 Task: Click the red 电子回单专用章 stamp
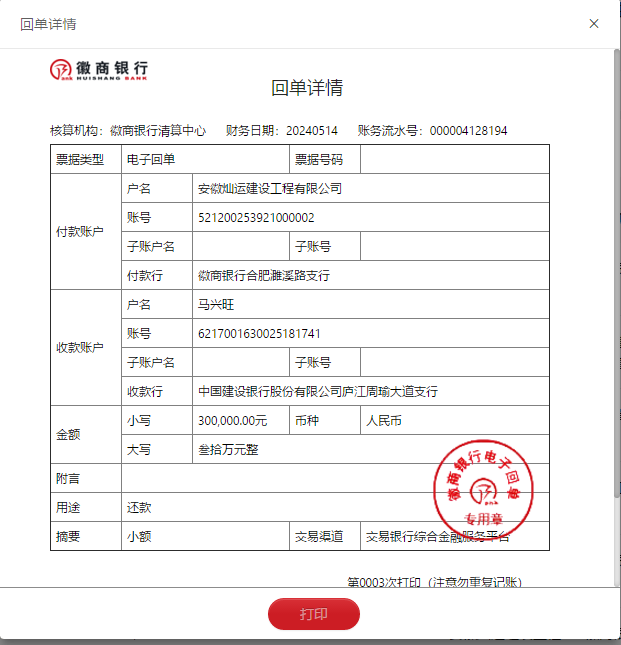point(484,490)
